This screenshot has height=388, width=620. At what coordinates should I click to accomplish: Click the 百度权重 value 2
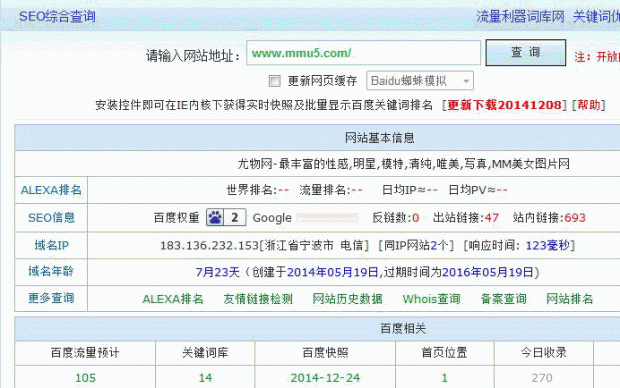(x=235, y=218)
